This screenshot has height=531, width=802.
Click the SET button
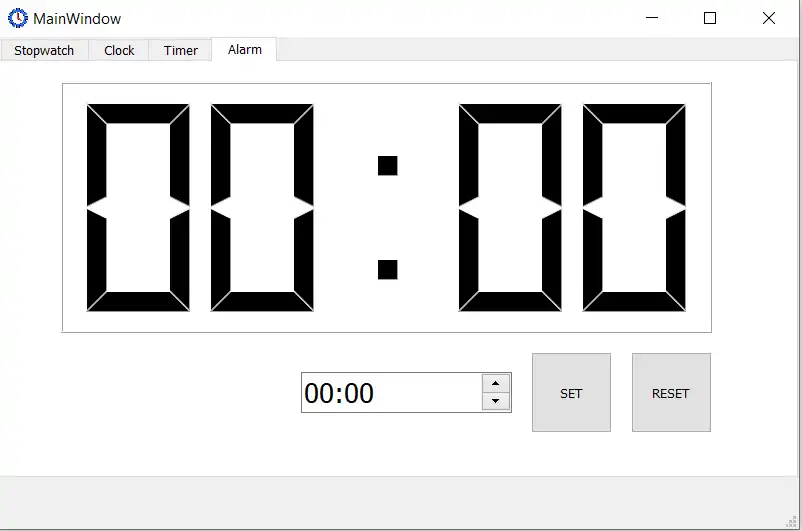pos(571,392)
